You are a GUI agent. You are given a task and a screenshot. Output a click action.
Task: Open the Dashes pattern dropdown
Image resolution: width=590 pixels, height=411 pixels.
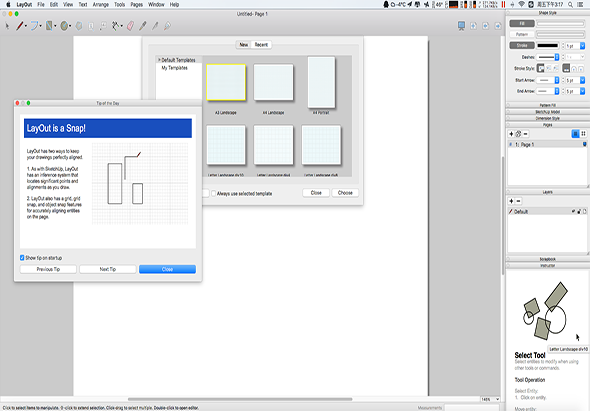(x=557, y=57)
